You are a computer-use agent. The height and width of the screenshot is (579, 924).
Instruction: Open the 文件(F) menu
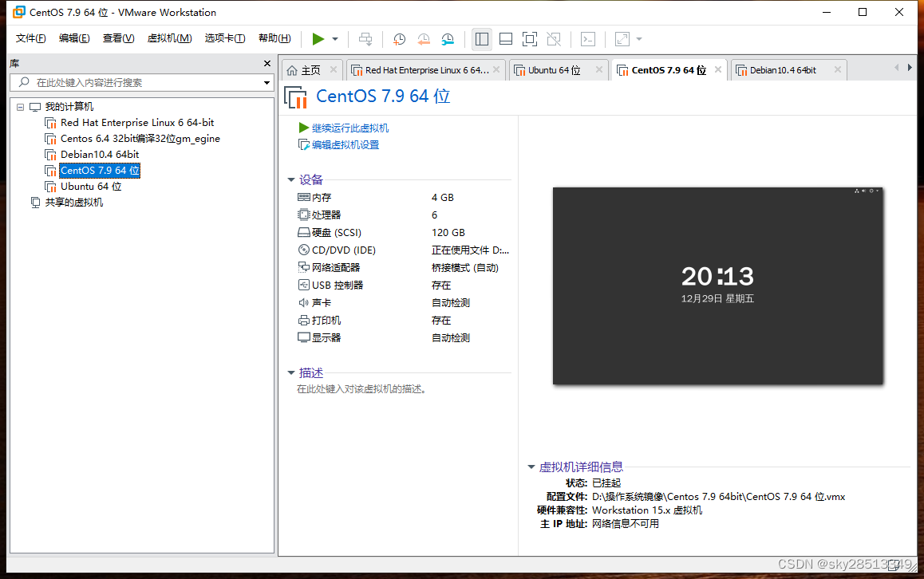pos(30,38)
